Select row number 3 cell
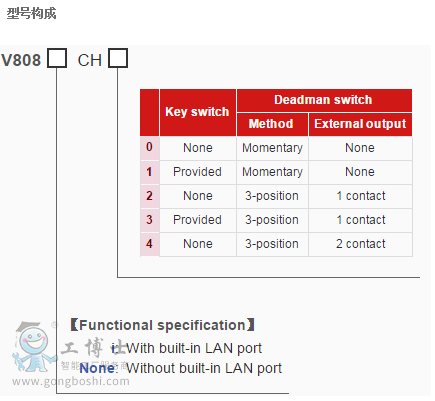This screenshot has width=435, height=401. tap(149, 220)
